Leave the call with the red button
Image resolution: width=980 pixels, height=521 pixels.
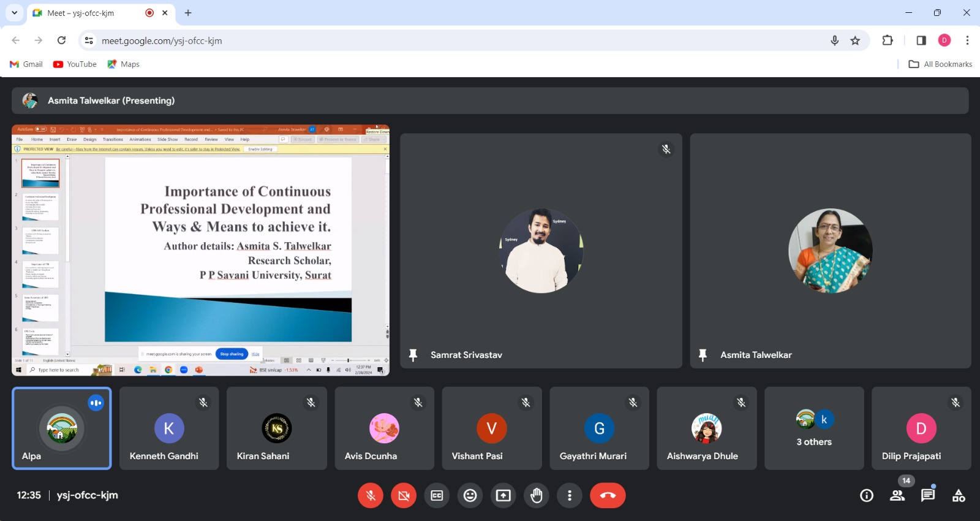pos(608,495)
